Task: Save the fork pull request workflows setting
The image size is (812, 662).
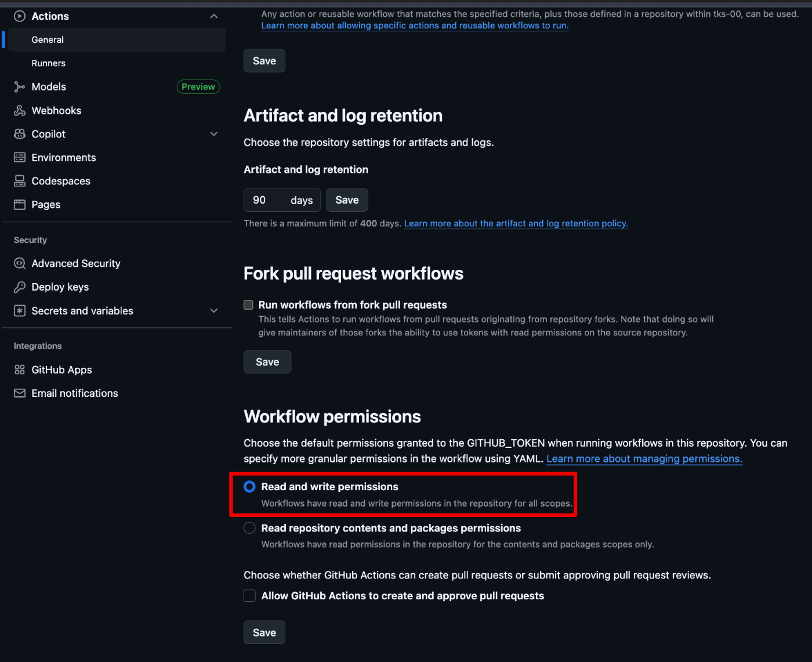Action: (x=267, y=362)
